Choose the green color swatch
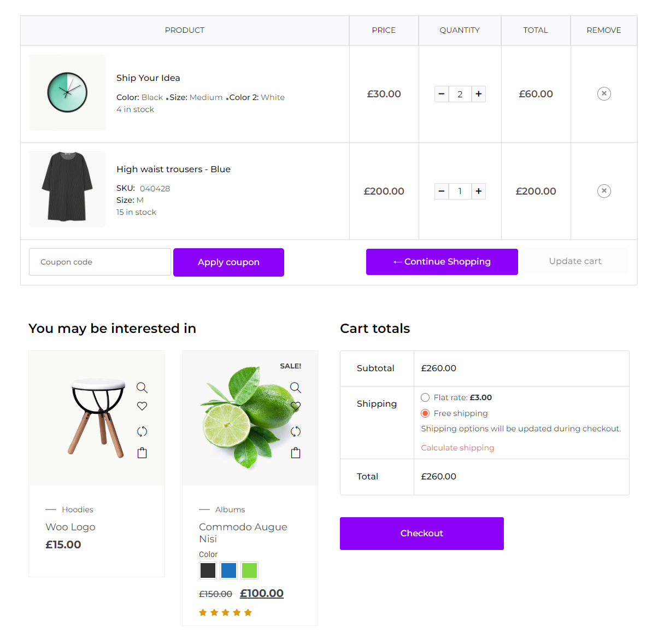The width and height of the screenshot is (658, 644). tap(249, 570)
